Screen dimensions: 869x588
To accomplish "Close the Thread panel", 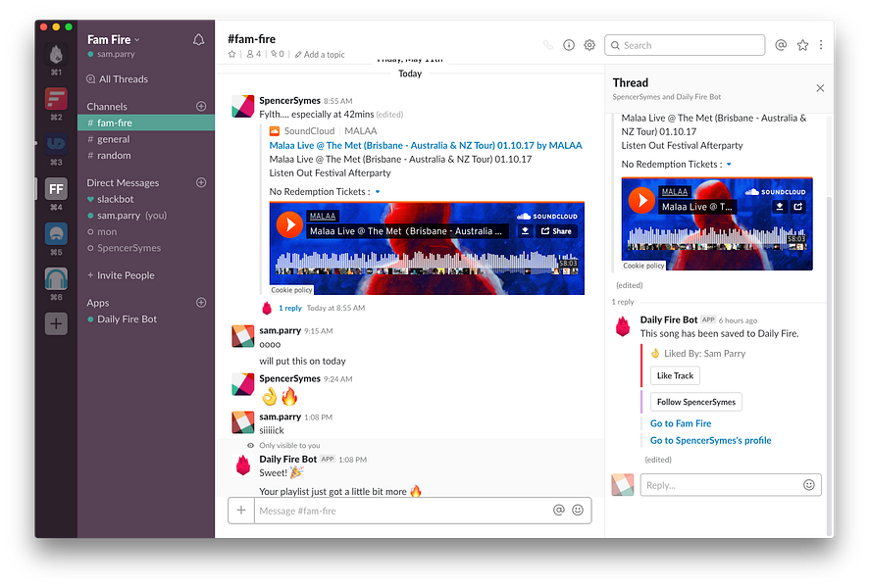I will [x=820, y=88].
